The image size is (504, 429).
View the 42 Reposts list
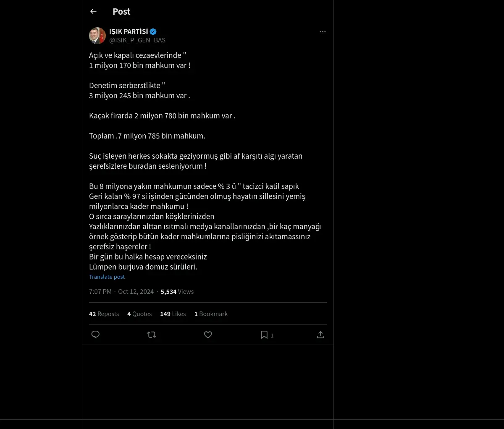(104, 314)
